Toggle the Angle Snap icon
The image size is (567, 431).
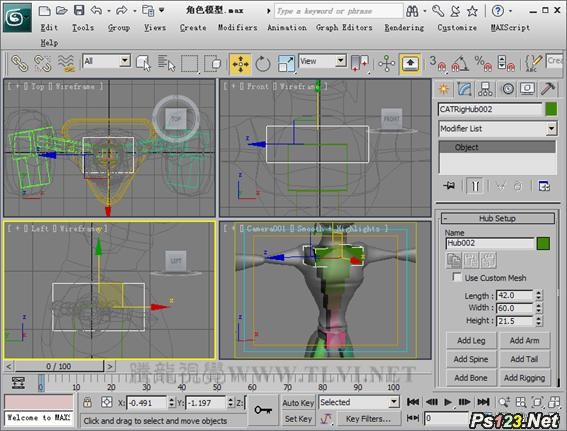pos(459,64)
